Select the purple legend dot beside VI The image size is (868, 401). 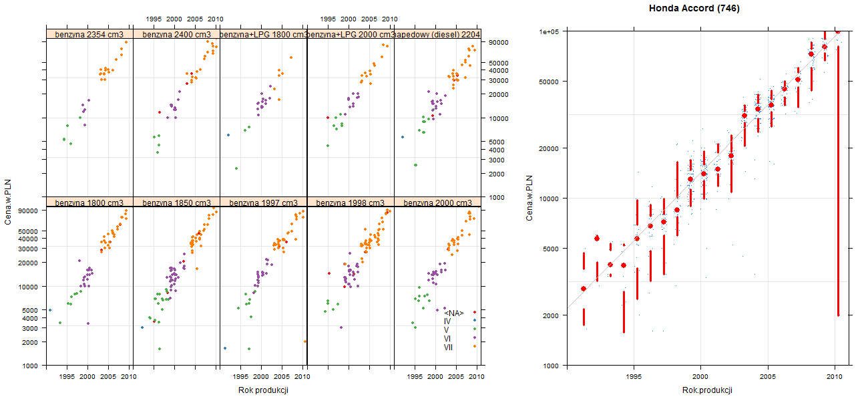point(474,338)
